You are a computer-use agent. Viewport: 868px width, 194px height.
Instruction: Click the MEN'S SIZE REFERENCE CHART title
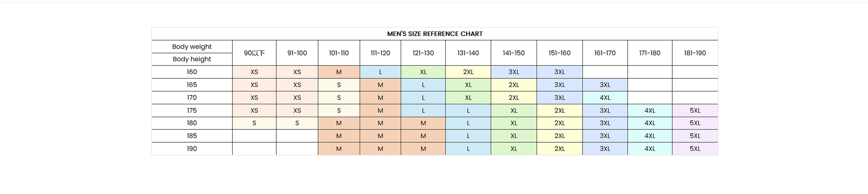pyautogui.click(x=435, y=34)
